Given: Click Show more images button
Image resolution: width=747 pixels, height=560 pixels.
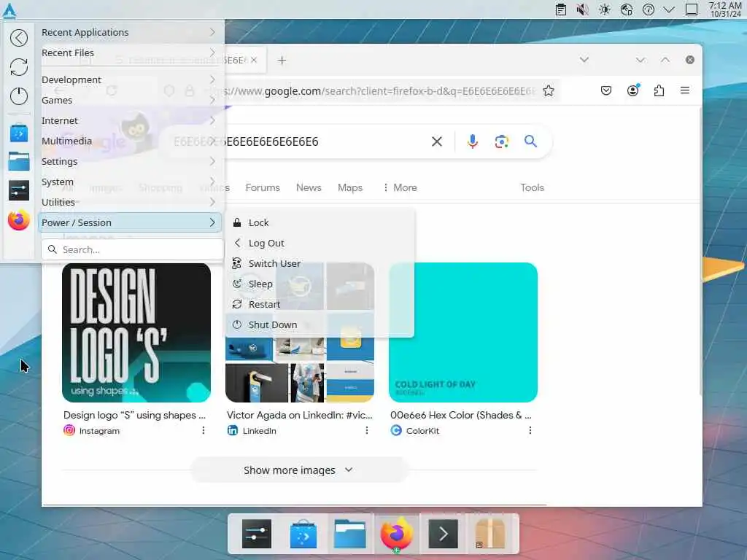Looking at the screenshot, I should (x=298, y=470).
